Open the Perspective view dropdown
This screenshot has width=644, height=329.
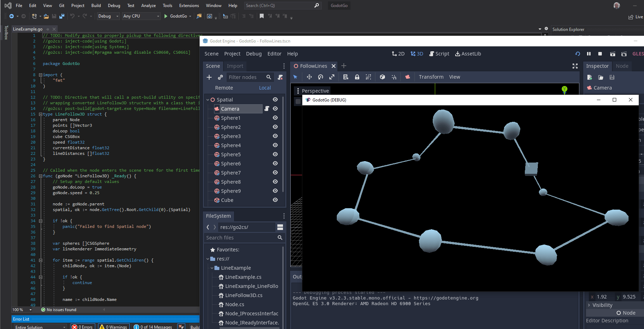pyautogui.click(x=315, y=91)
